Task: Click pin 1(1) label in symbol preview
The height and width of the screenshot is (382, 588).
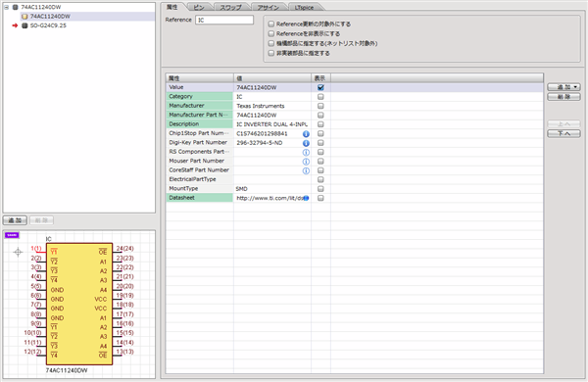Action: click(36, 249)
